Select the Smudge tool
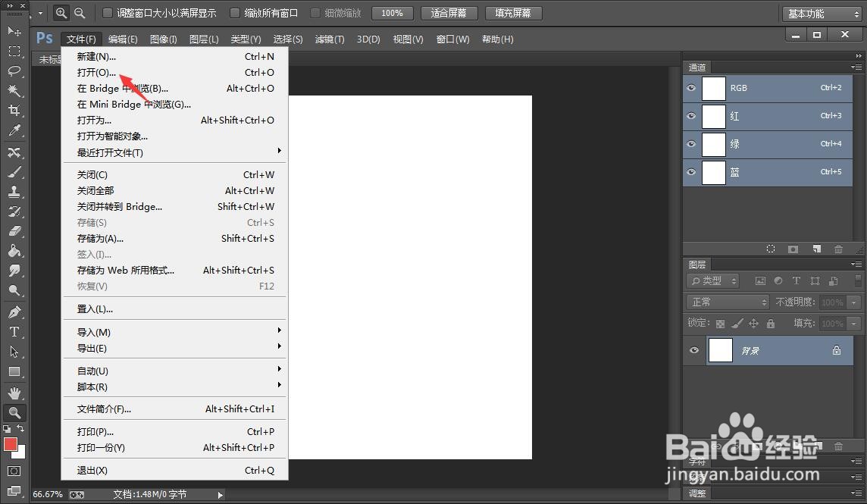The height and width of the screenshot is (504, 867). [14, 271]
